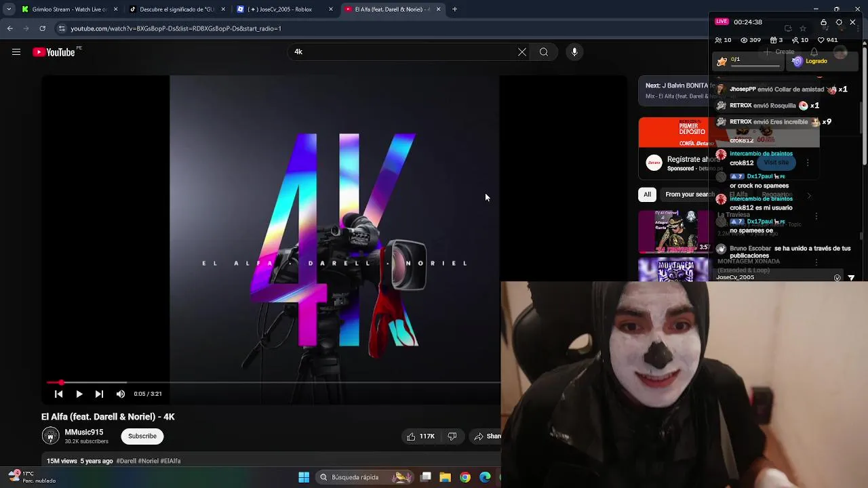The width and height of the screenshot is (868, 488).
Task: Click username Bruno Escobar in chat
Action: point(750,249)
